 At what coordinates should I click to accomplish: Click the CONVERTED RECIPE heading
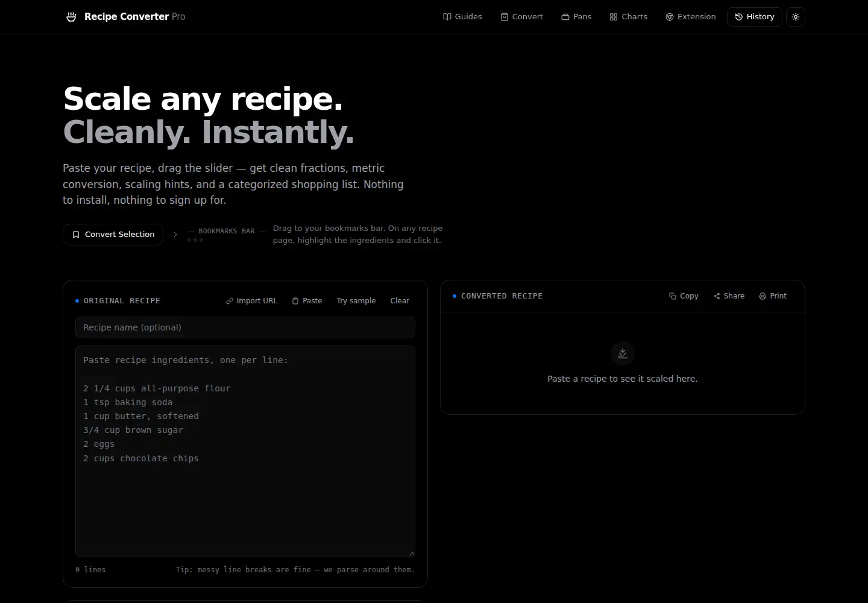[x=502, y=296]
